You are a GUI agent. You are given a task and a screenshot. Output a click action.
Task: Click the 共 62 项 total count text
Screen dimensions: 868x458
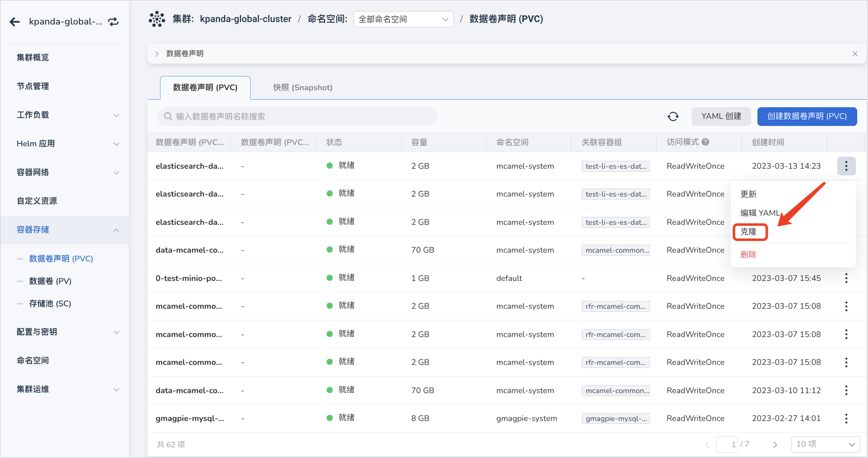coord(171,445)
